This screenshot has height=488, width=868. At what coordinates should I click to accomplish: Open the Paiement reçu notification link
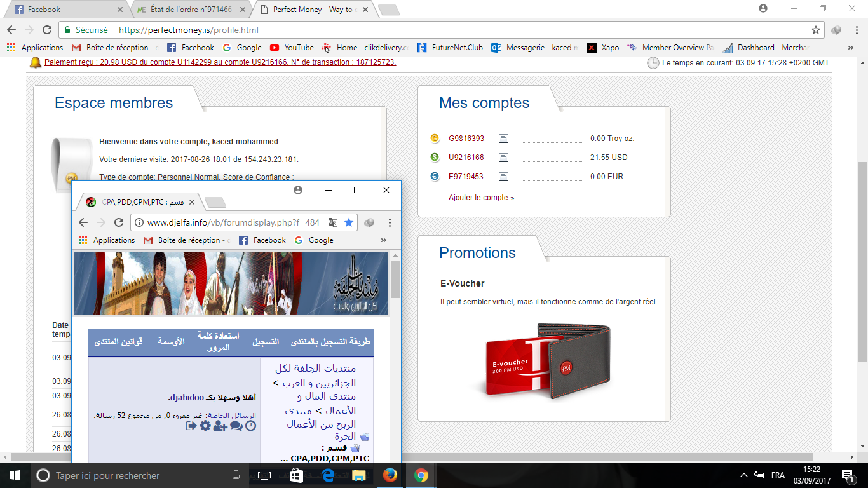tap(220, 62)
